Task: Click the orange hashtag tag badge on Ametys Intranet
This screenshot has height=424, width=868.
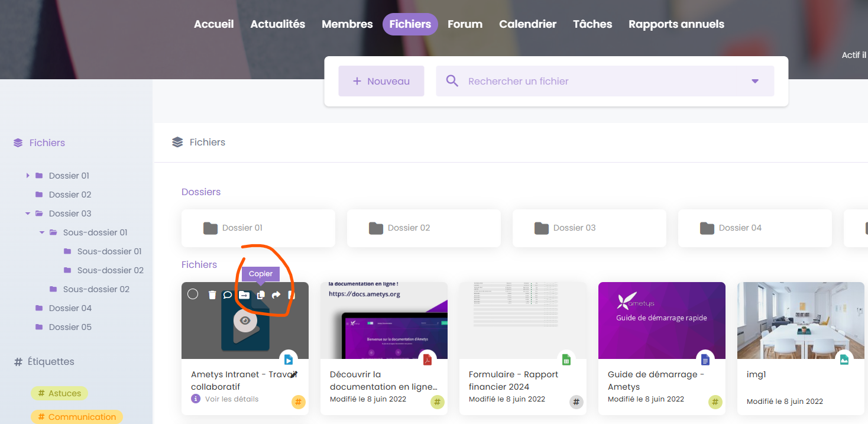Action: coord(299,402)
